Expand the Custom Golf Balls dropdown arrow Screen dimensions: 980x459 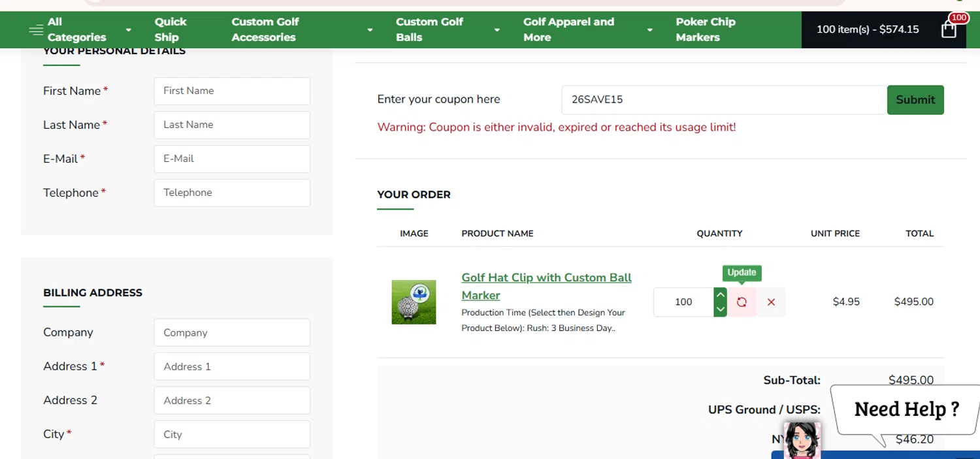click(497, 30)
